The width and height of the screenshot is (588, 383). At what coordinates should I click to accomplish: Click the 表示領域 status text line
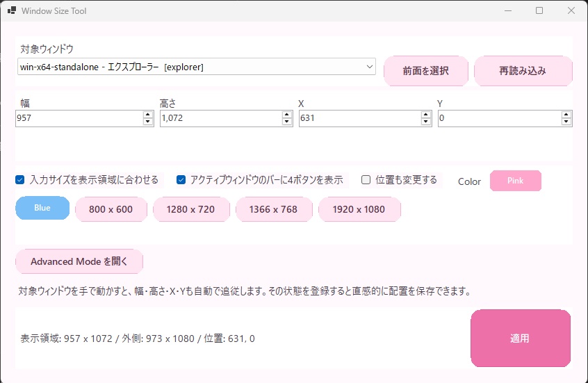click(138, 339)
